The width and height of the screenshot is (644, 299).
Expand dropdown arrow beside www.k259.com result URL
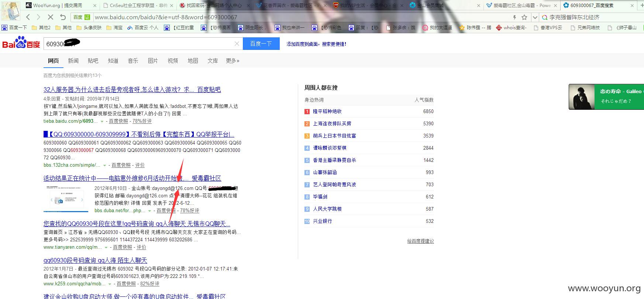[110, 284]
